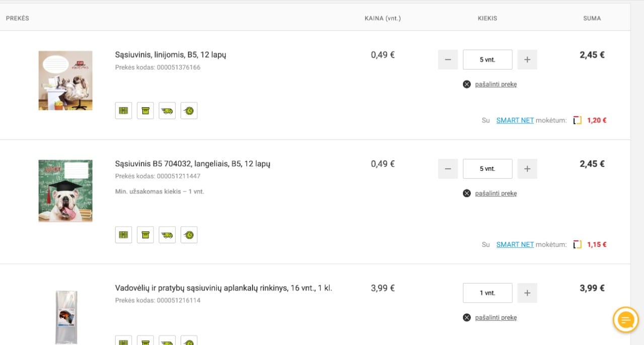Click the quantity field showing 1 vnt.
644x345 pixels.
pyautogui.click(x=488, y=293)
